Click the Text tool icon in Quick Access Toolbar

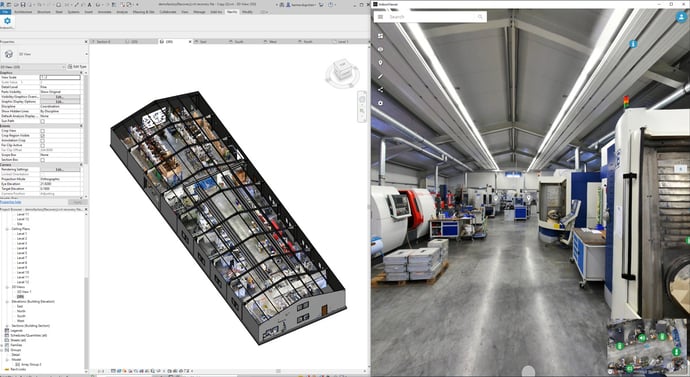90,4
